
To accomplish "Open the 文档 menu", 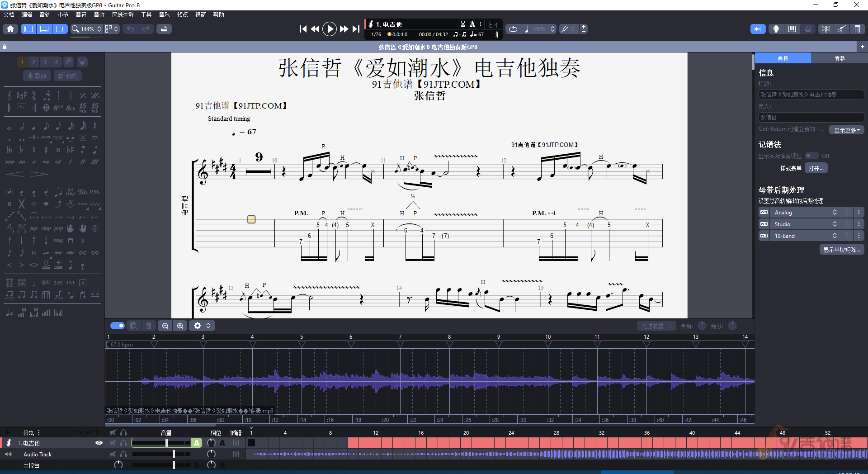I will click(x=9, y=14).
